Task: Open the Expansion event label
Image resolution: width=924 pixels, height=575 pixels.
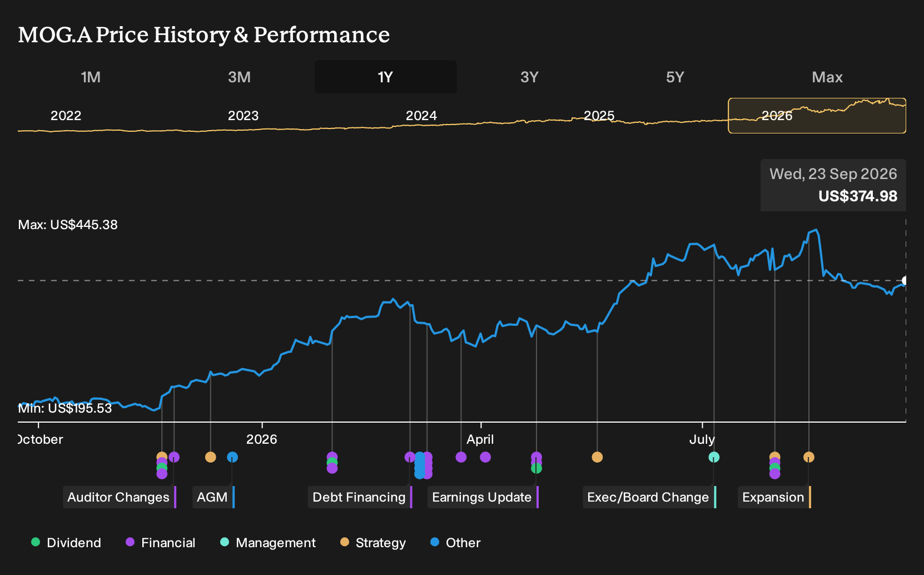Action: click(x=774, y=497)
